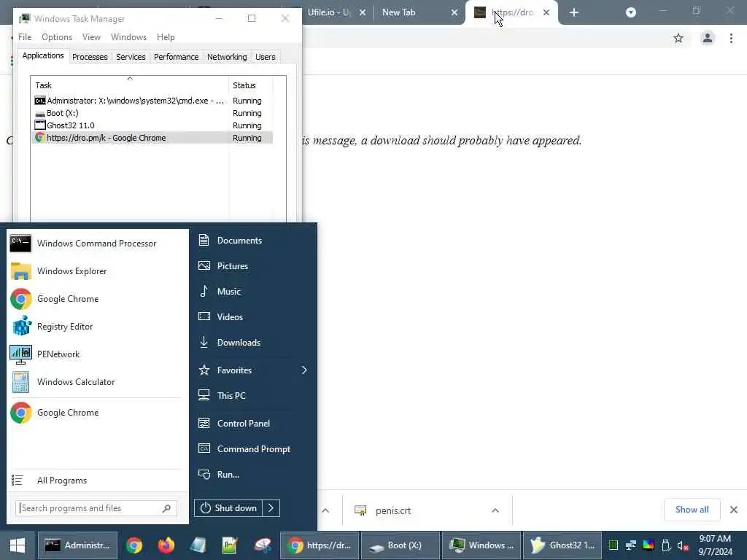The height and width of the screenshot is (560, 747).
Task: Open Windows Command Processor from Start menu
Action: point(97,244)
